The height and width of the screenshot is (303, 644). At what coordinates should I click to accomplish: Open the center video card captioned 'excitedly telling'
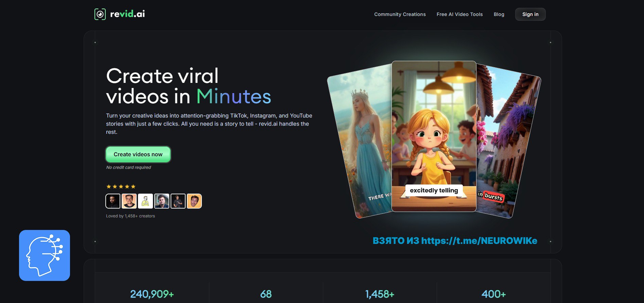tap(434, 136)
